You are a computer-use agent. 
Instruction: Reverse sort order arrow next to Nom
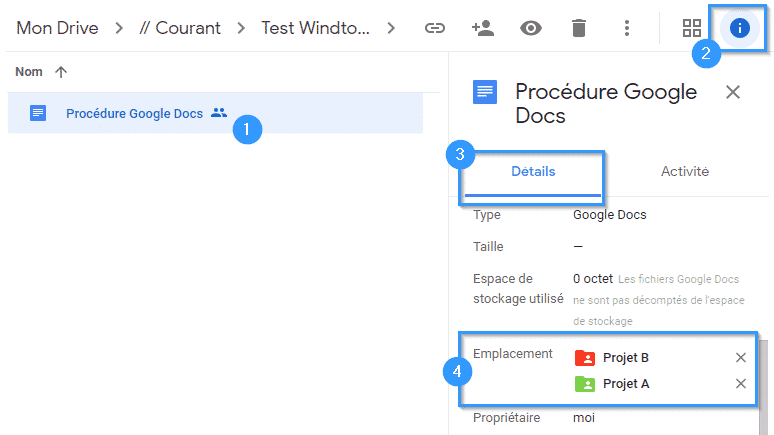point(61,72)
